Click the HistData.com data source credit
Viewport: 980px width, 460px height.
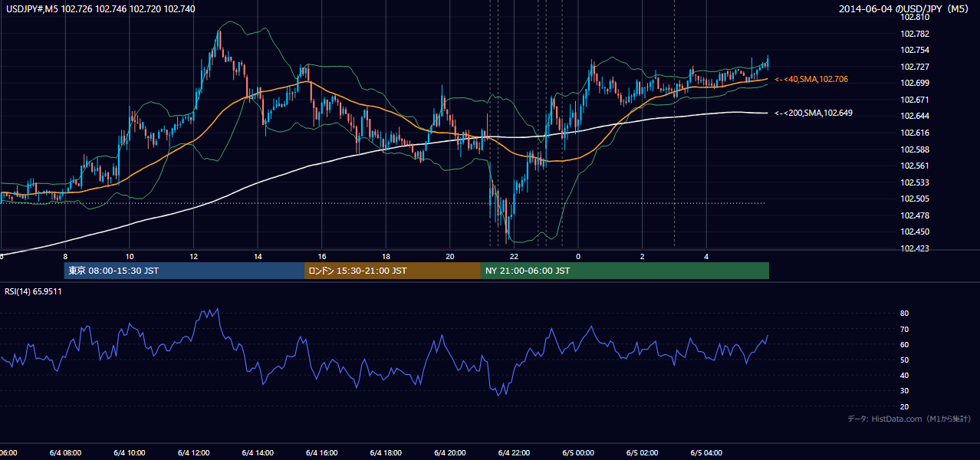909,419
